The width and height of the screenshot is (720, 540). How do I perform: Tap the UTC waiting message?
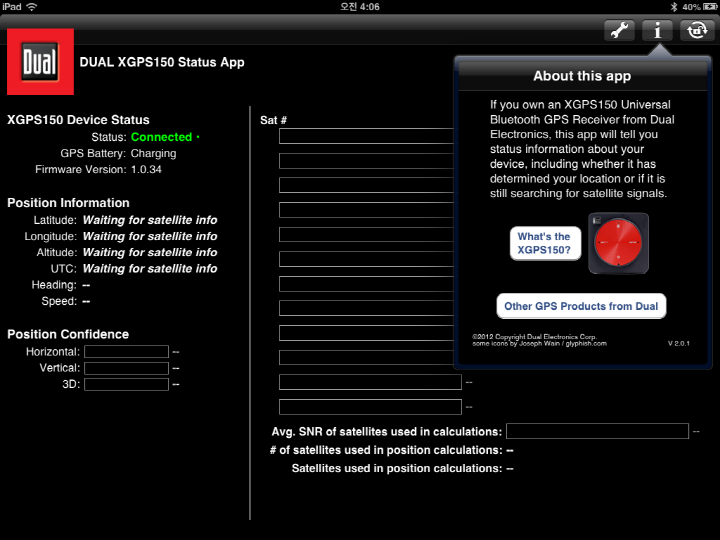pyautogui.click(x=150, y=269)
